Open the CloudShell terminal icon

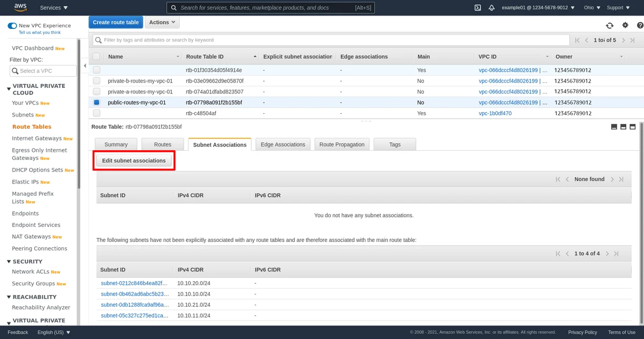(478, 8)
